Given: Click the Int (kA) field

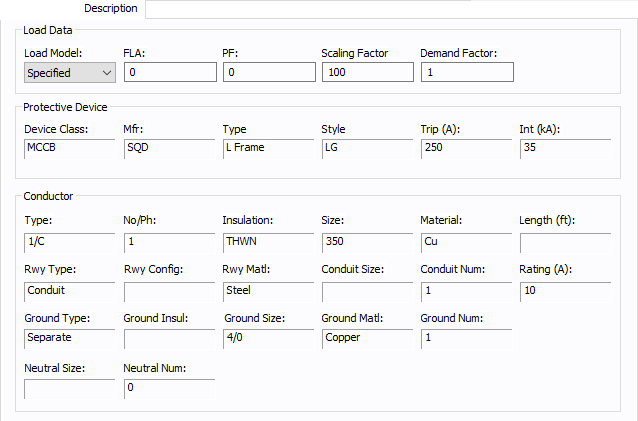Looking at the screenshot, I should [565, 148].
